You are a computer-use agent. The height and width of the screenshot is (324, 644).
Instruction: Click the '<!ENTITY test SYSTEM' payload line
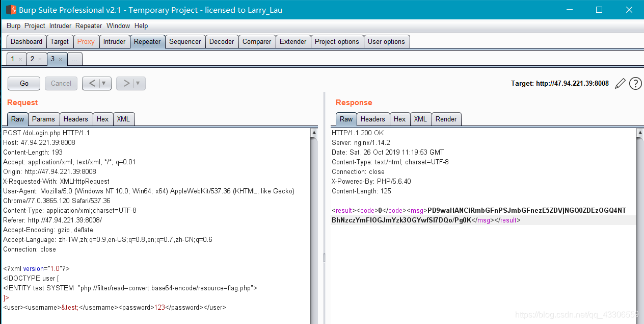[x=130, y=288]
